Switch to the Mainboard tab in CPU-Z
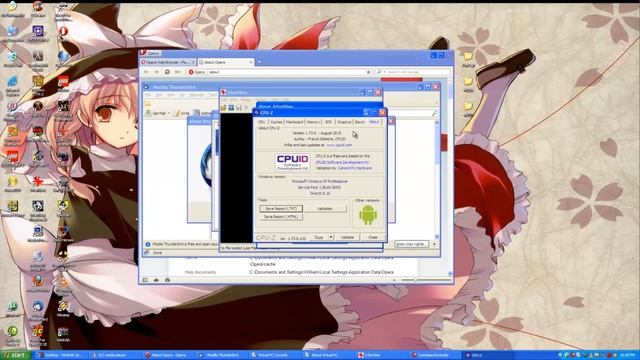 click(x=294, y=122)
